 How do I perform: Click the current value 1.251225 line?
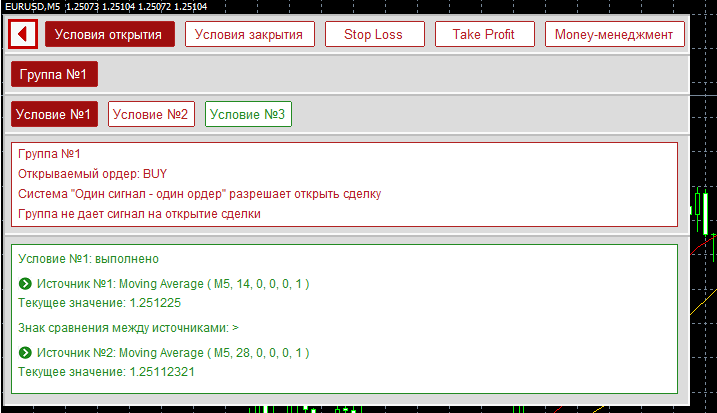point(99,302)
